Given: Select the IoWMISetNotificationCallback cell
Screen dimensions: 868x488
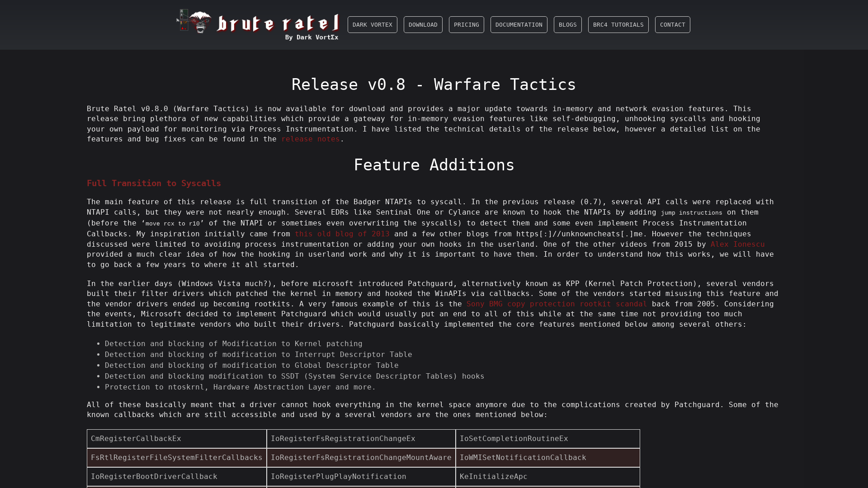Looking at the screenshot, I should [x=548, y=458].
